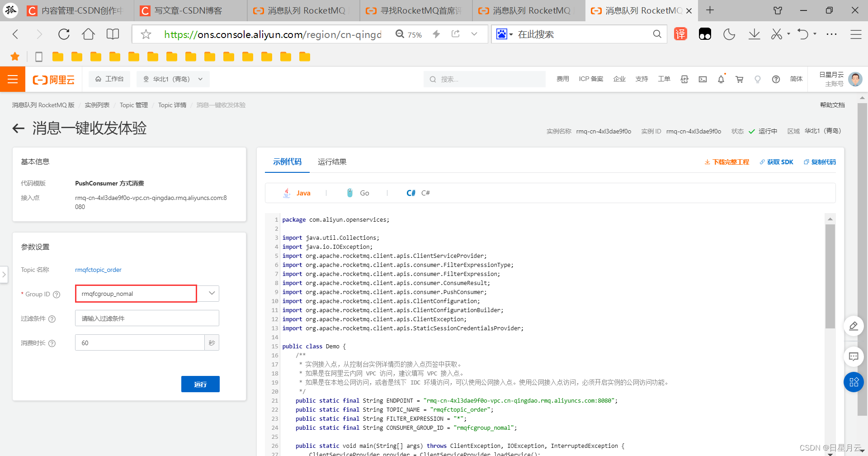This screenshot has height=456, width=868.
Task: Click 下载完整工程 download link
Action: pos(727,162)
